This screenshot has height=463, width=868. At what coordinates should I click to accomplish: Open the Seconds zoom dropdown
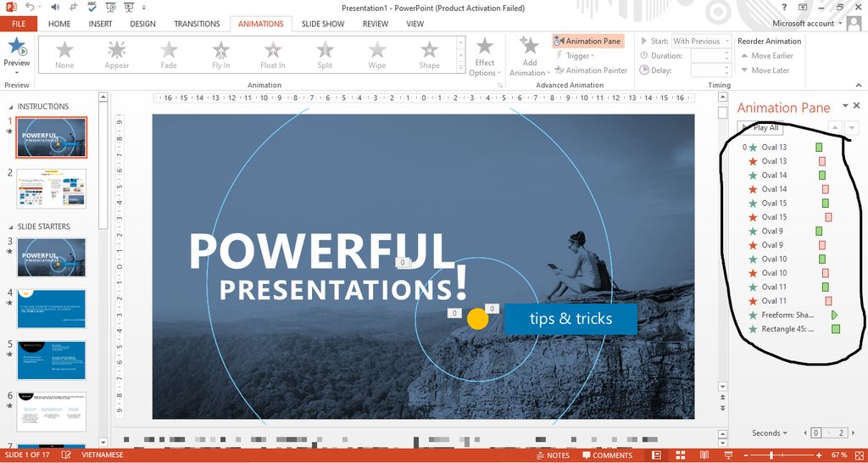[770, 433]
